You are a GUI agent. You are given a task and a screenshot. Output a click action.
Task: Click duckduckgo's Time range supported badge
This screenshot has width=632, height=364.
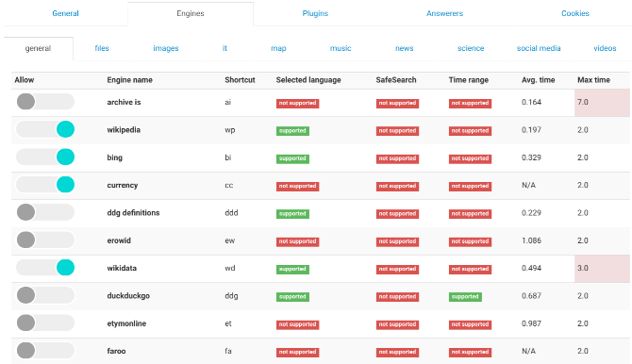point(465,297)
